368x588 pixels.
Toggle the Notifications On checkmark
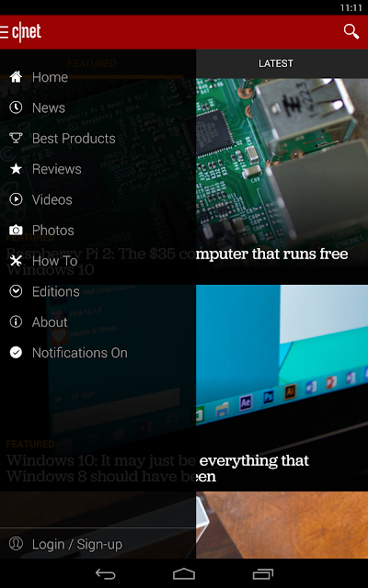pos(16,353)
